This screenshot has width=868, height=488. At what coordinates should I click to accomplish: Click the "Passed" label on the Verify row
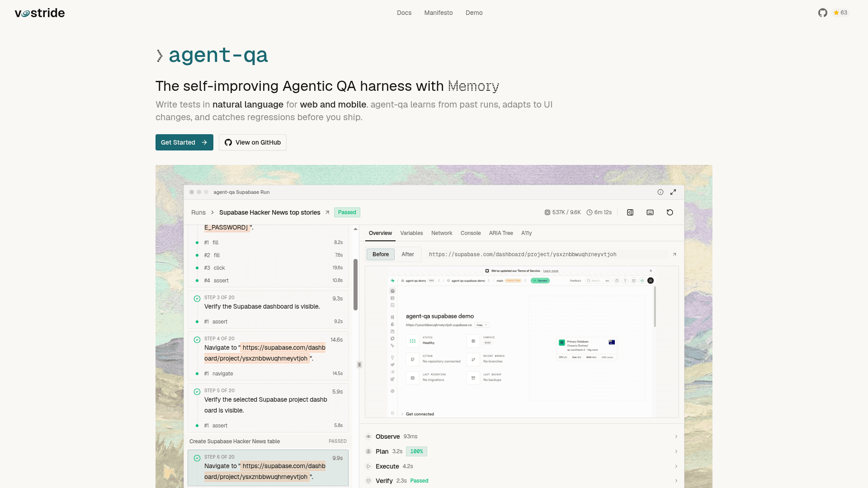point(419,481)
